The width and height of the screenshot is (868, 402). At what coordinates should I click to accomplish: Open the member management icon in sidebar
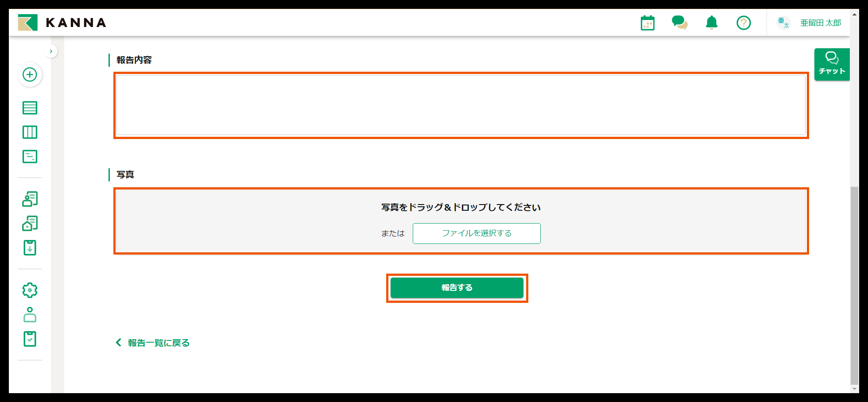pyautogui.click(x=29, y=199)
